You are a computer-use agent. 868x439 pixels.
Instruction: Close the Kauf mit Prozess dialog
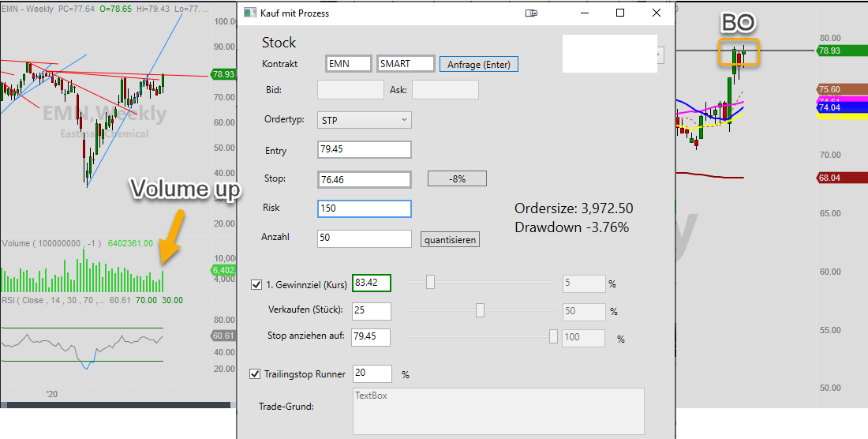tap(657, 13)
